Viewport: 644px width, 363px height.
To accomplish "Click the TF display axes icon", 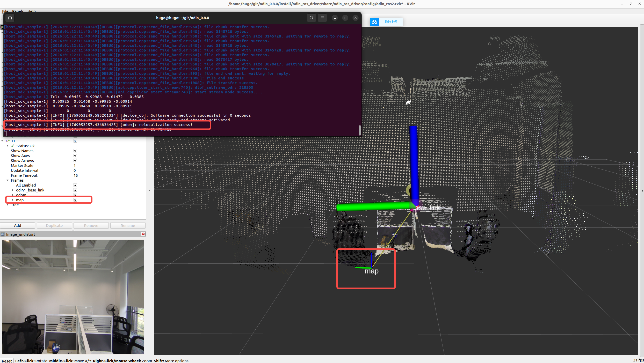I will 8,141.
